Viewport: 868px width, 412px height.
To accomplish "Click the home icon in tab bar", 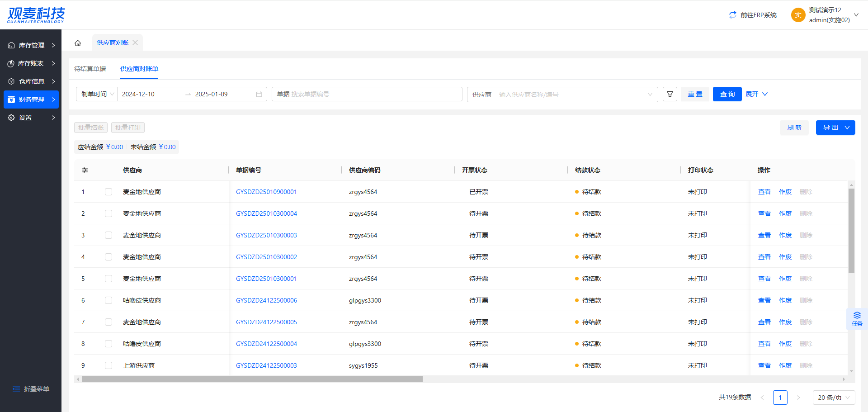I will pyautogui.click(x=78, y=43).
